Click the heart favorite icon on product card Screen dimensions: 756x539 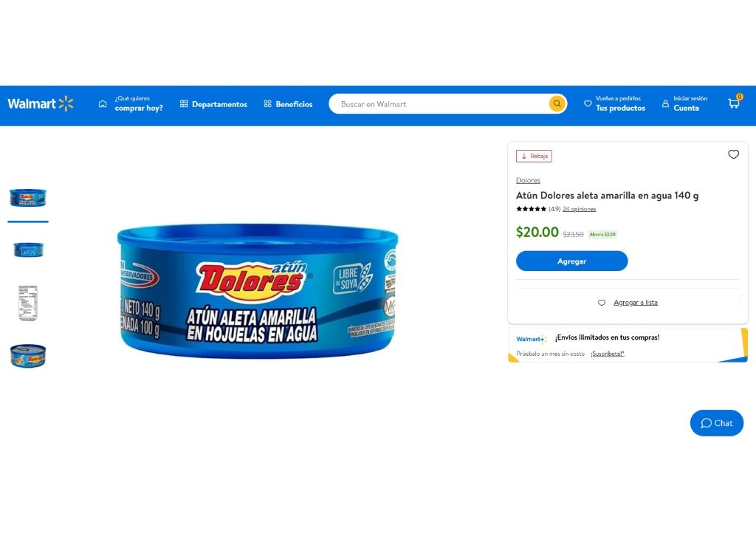click(733, 154)
